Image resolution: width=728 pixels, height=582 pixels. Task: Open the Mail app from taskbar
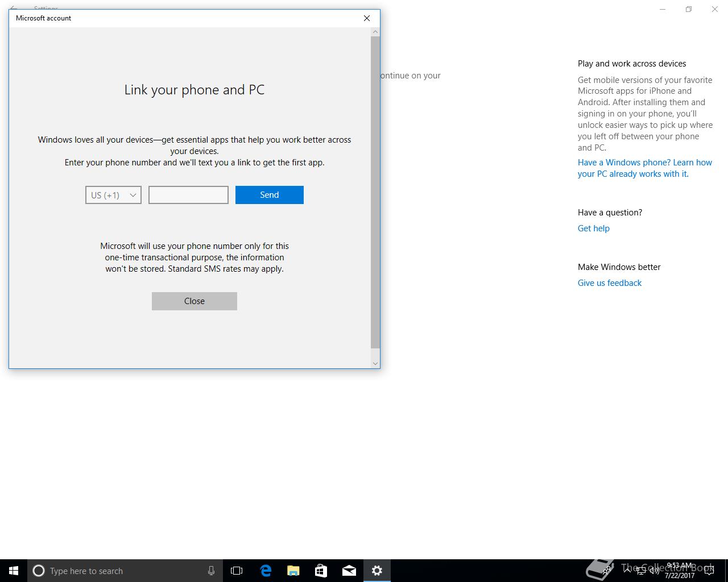(349, 571)
